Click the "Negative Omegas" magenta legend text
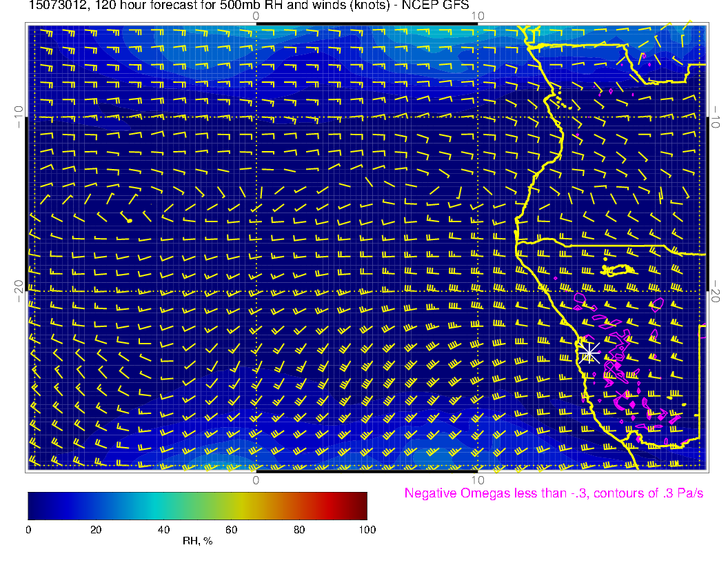Screen dimensions: 728x563 click(554, 493)
